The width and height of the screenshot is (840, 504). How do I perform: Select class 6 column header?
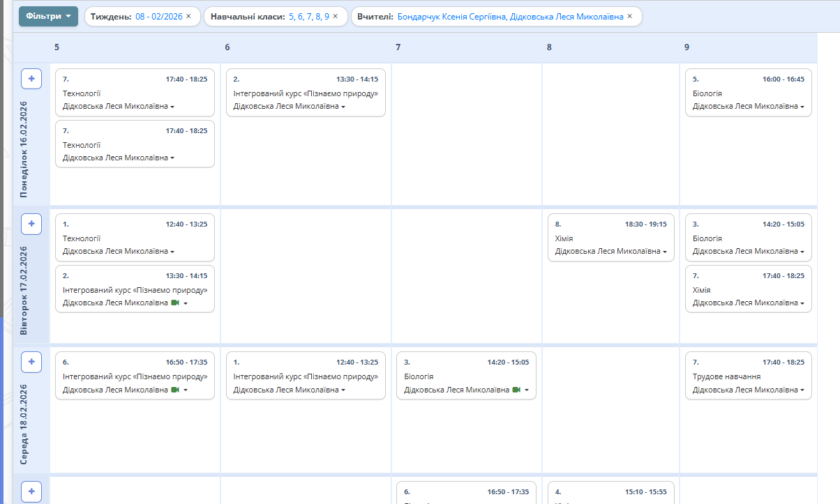227,47
